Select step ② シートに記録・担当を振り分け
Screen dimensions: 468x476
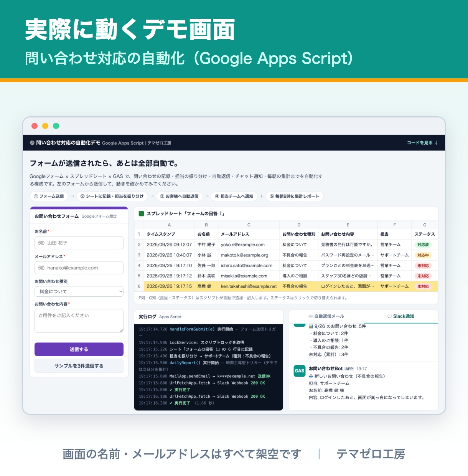point(112,196)
